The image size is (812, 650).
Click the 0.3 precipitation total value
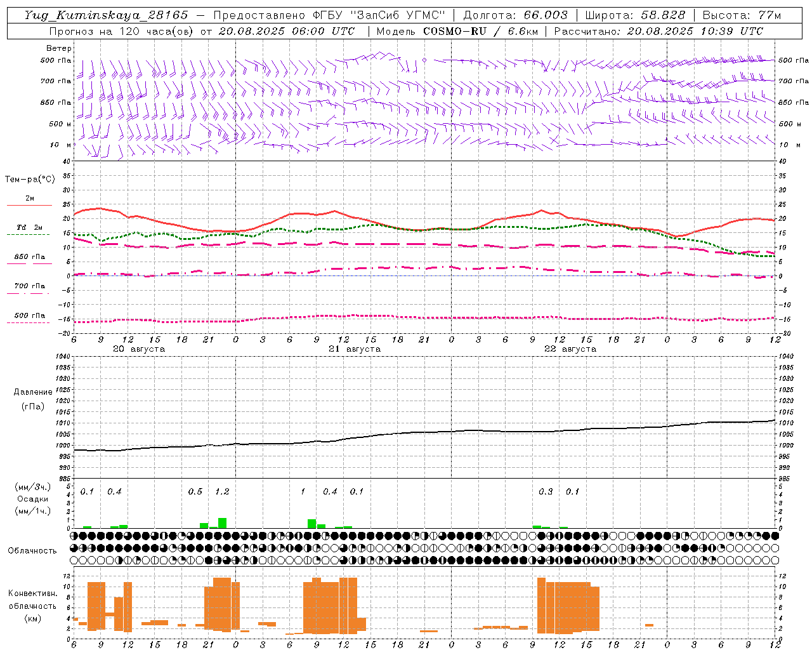click(x=546, y=492)
